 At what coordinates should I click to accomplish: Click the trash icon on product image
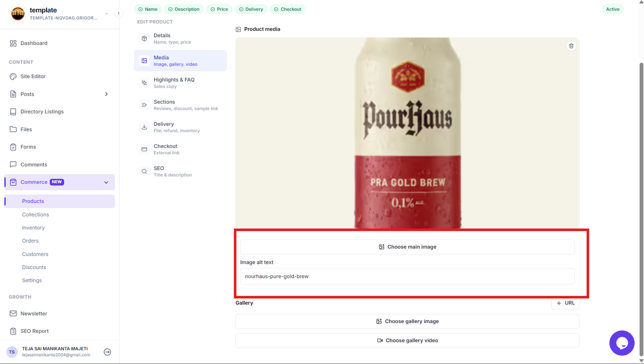pos(571,46)
